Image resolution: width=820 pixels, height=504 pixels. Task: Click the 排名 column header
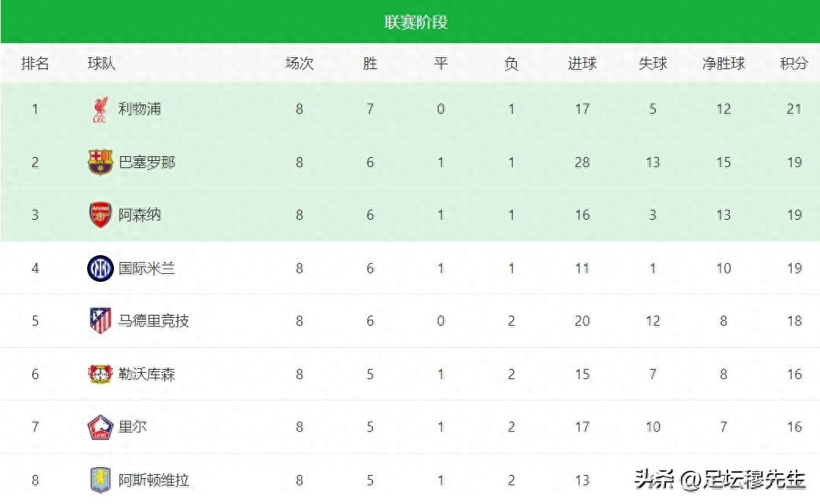tap(35, 64)
